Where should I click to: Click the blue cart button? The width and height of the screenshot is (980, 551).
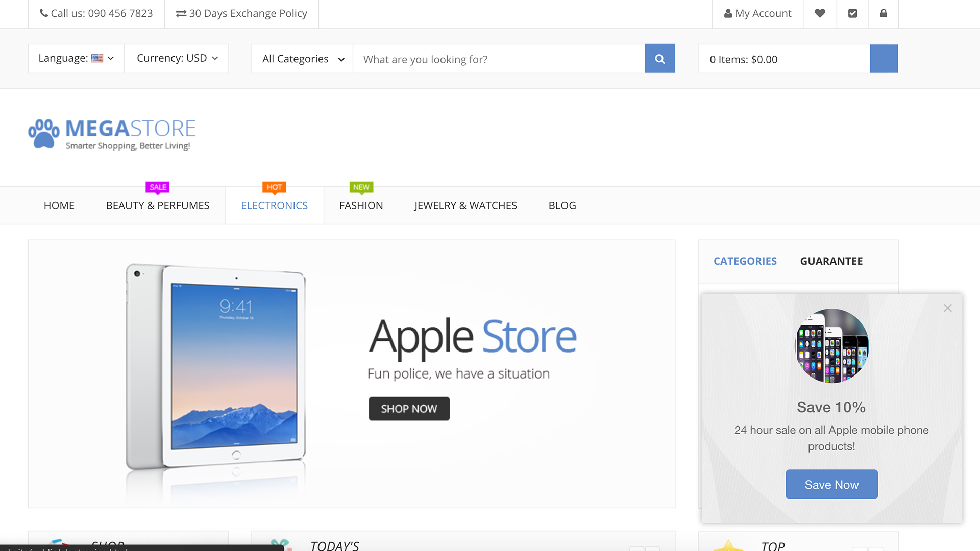884,59
